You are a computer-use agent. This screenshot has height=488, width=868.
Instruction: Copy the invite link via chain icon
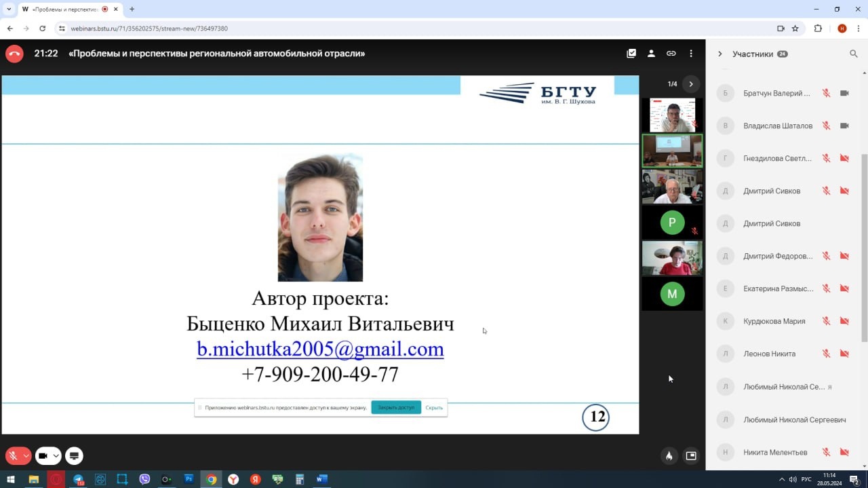pos(671,54)
